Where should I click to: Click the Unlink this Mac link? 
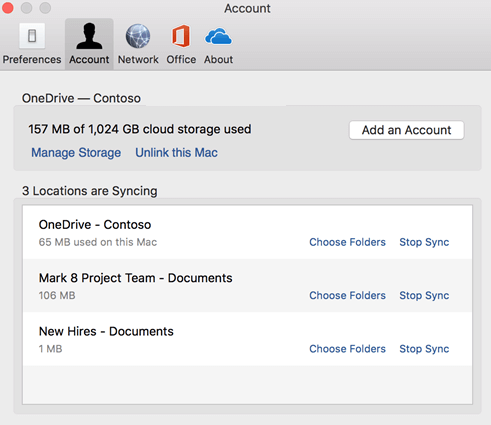click(176, 153)
